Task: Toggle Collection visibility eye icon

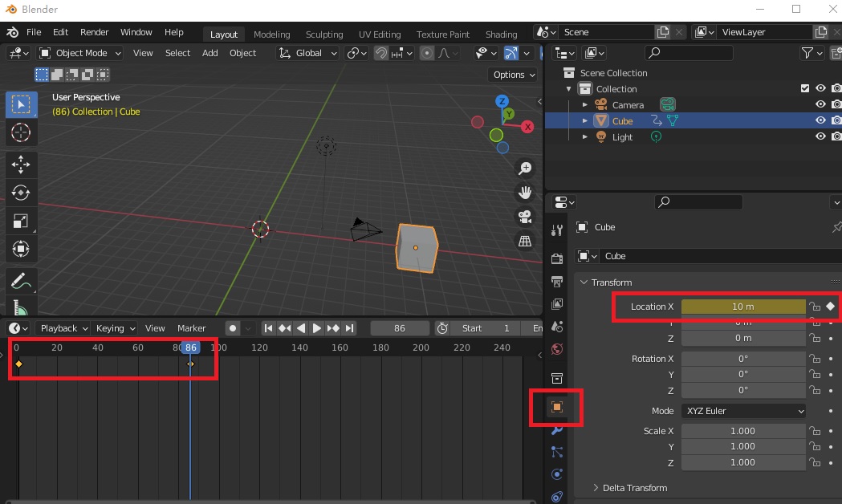Action: (820, 88)
